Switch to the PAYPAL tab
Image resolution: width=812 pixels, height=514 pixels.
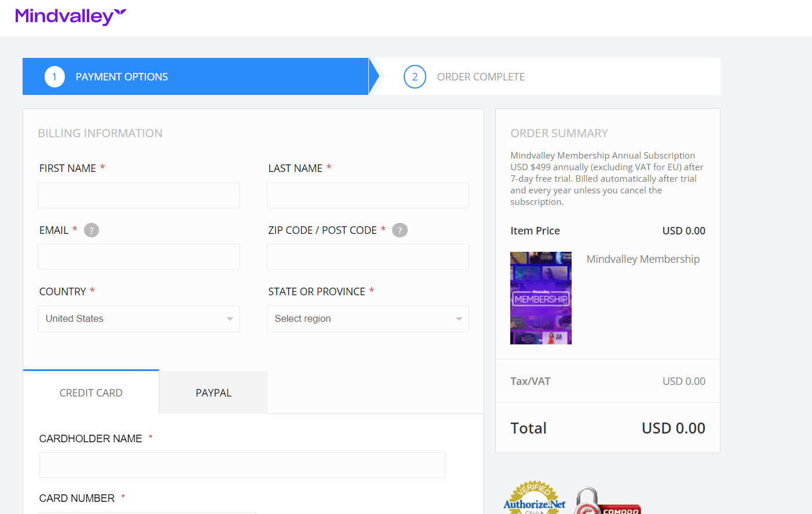pos(213,392)
